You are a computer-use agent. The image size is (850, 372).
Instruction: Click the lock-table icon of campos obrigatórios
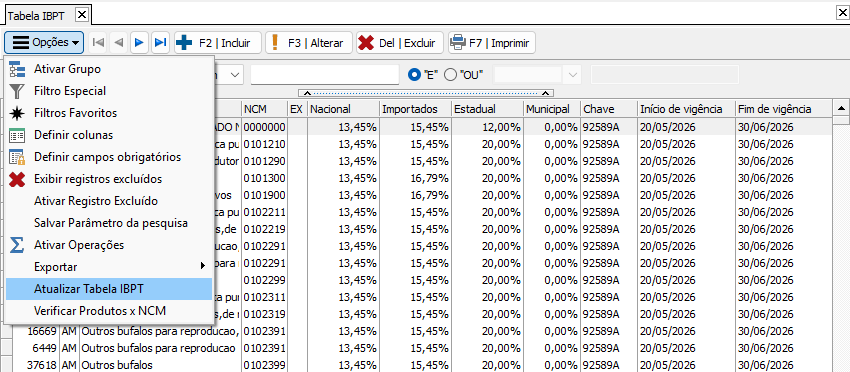click(x=17, y=157)
